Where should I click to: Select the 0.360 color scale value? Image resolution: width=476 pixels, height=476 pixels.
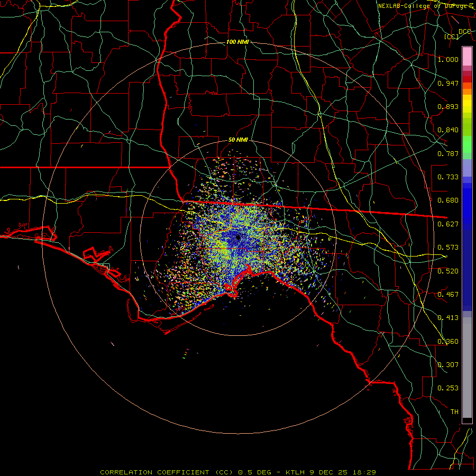coord(448,342)
